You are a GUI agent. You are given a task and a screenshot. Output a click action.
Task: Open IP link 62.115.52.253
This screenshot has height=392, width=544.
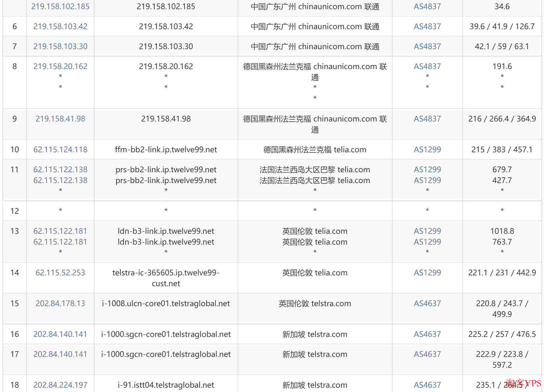point(60,273)
